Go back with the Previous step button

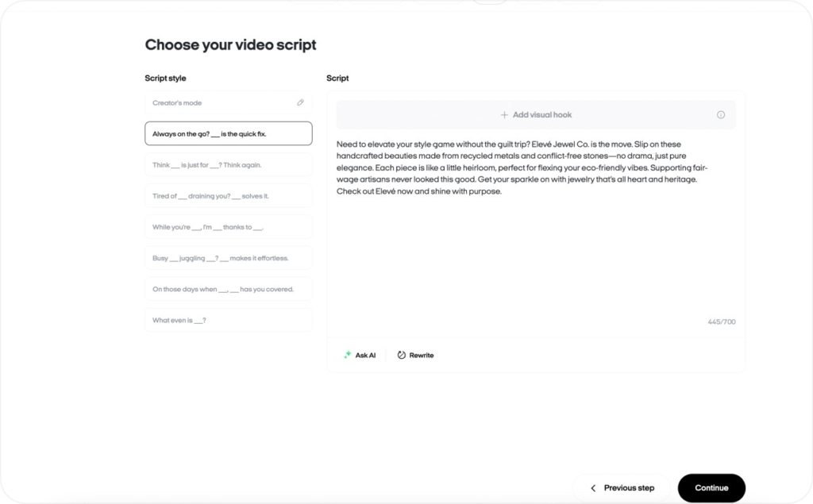coord(622,487)
